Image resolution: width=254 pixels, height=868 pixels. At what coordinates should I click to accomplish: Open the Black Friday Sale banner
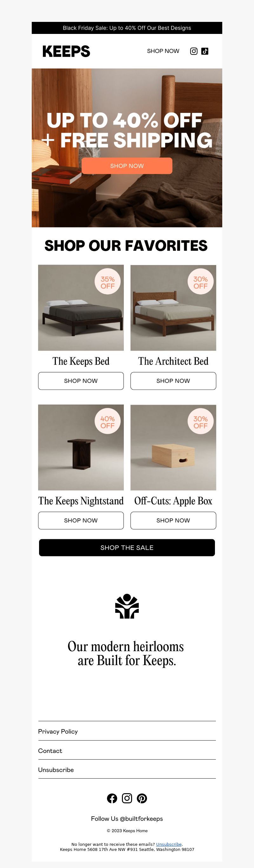click(127, 28)
